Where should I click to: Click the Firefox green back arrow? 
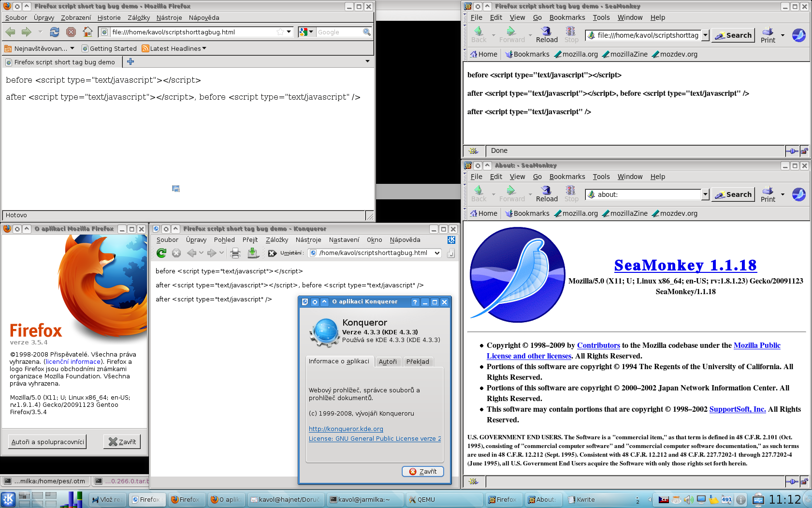pos(11,32)
